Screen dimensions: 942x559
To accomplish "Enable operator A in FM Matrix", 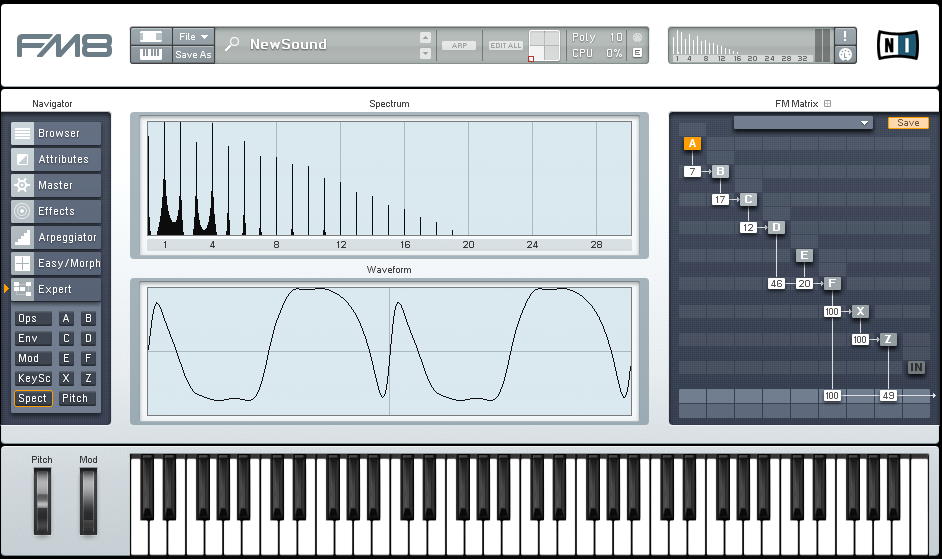I will click(x=693, y=143).
